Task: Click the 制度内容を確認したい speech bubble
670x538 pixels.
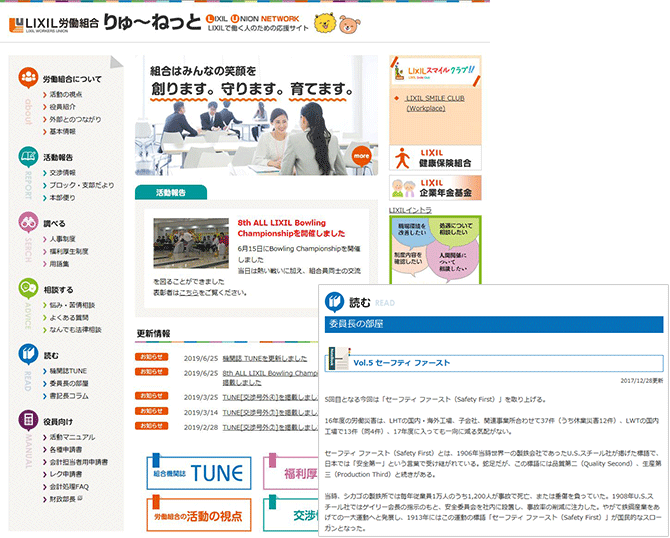Action: click(408, 257)
